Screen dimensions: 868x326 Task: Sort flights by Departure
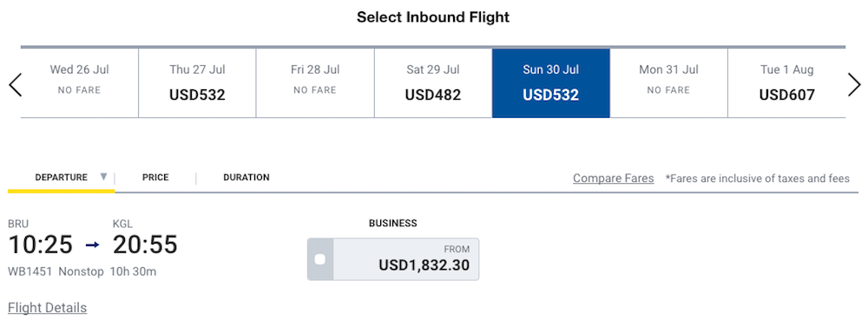click(61, 178)
